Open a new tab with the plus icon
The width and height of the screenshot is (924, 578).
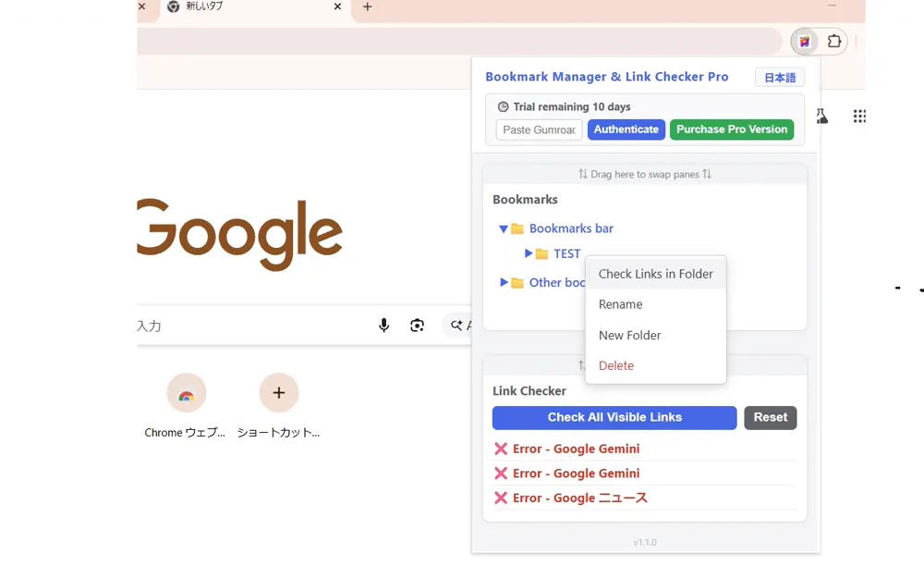point(367,7)
